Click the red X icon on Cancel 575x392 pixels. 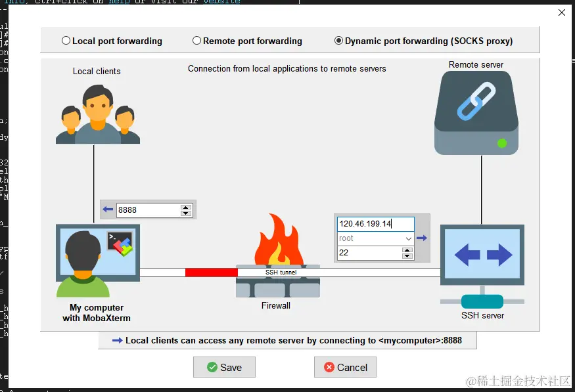coord(329,367)
